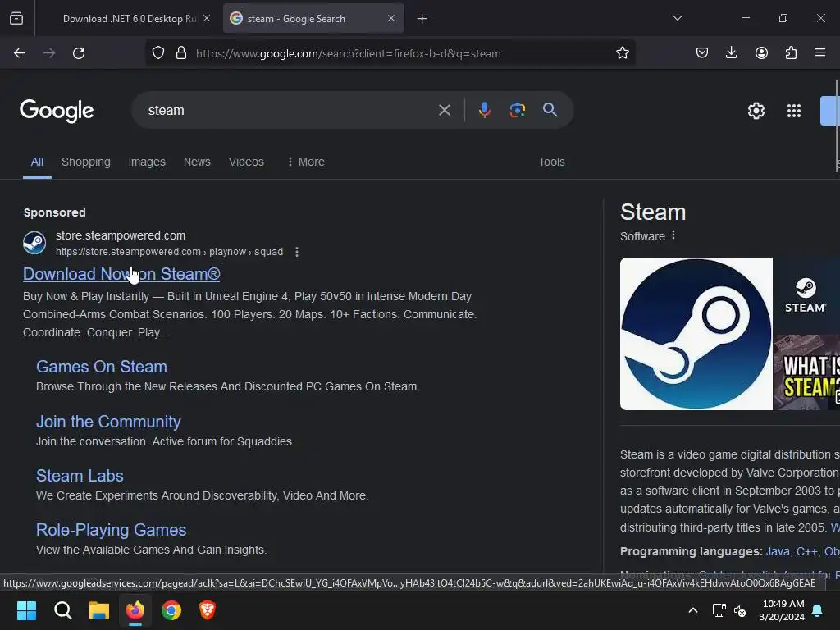
Task: Open Firefox downloads panel
Action: pyautogui.click(x=731, y=53)
